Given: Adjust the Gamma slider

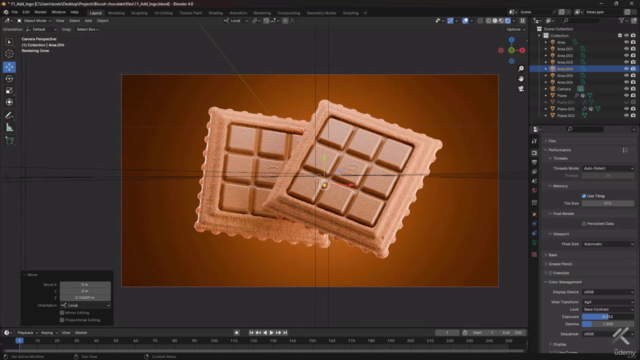Looking at the screenshot, I should tap(608, 324).
